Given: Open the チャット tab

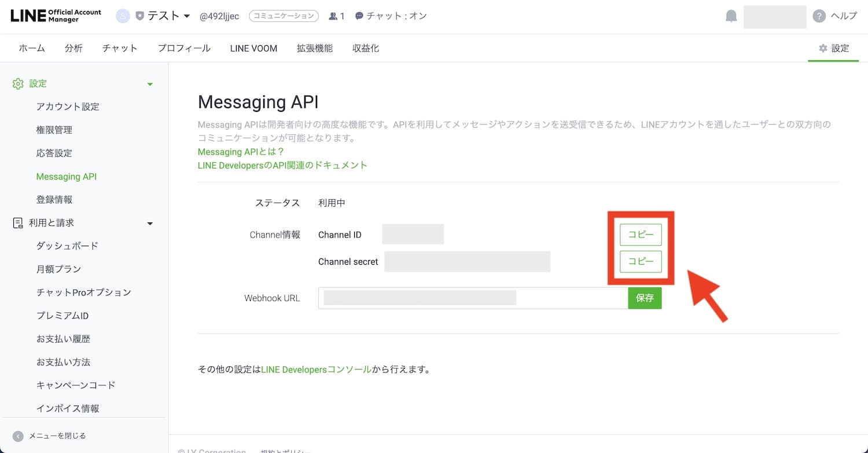Looking at the screenshot, I should click(x=120, y=48).
